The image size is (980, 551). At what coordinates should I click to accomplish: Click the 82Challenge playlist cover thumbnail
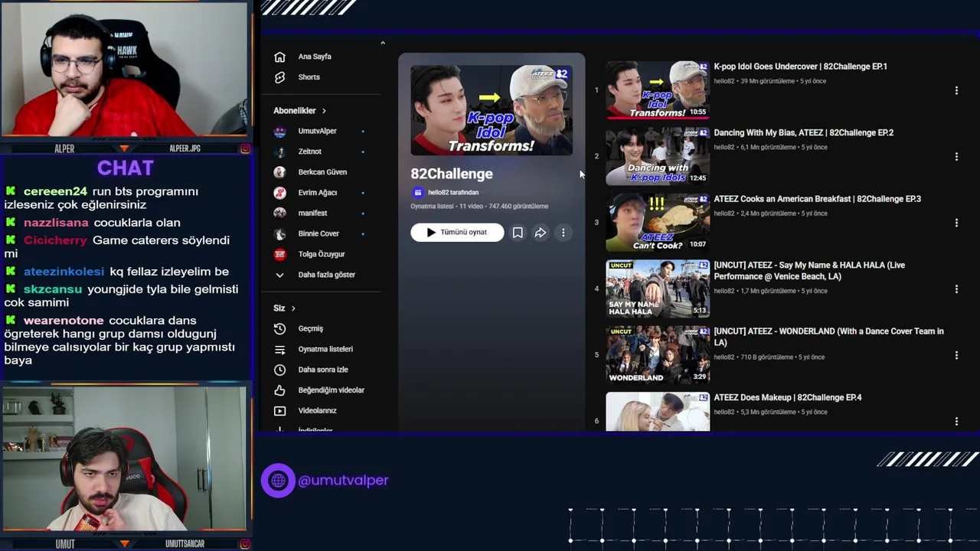[x=492, y=110]
